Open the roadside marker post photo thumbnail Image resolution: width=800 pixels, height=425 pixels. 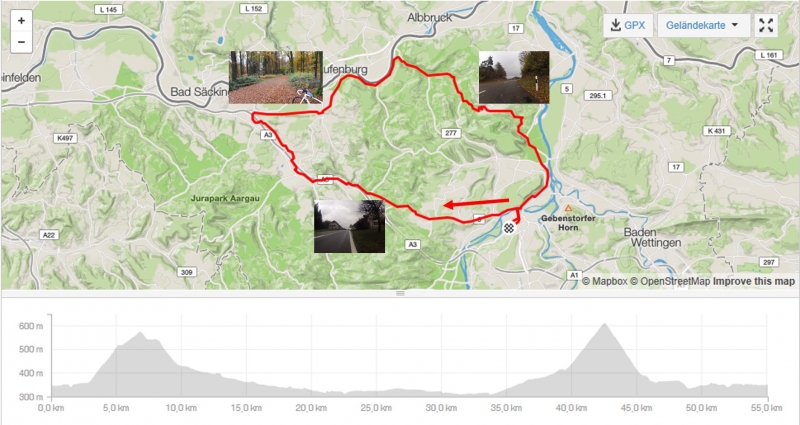(x=514, y=77)
